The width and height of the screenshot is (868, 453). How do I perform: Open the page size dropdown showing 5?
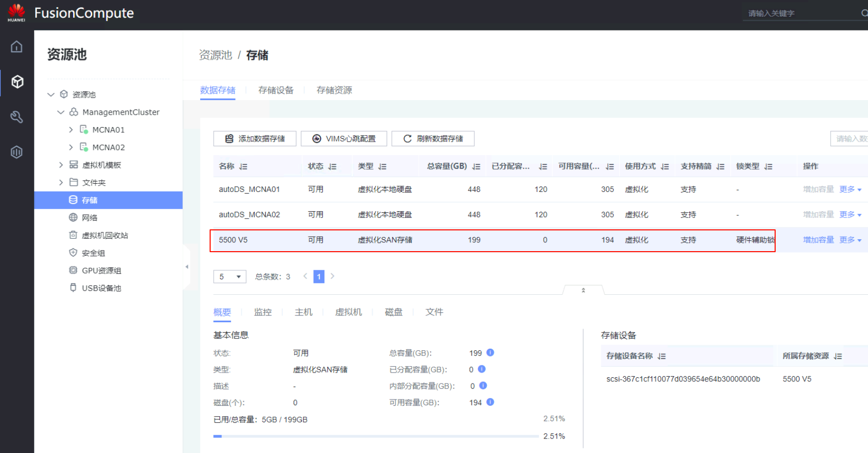pos(229,277)
